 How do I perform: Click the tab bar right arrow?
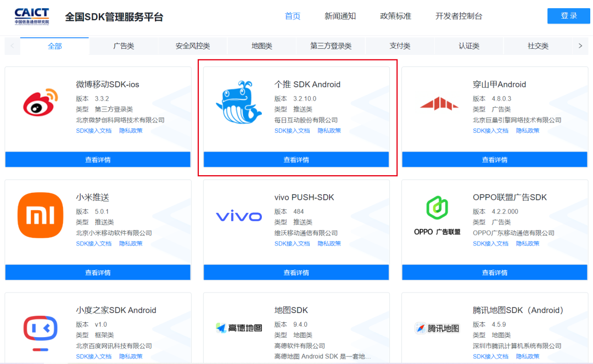point(580,46)
